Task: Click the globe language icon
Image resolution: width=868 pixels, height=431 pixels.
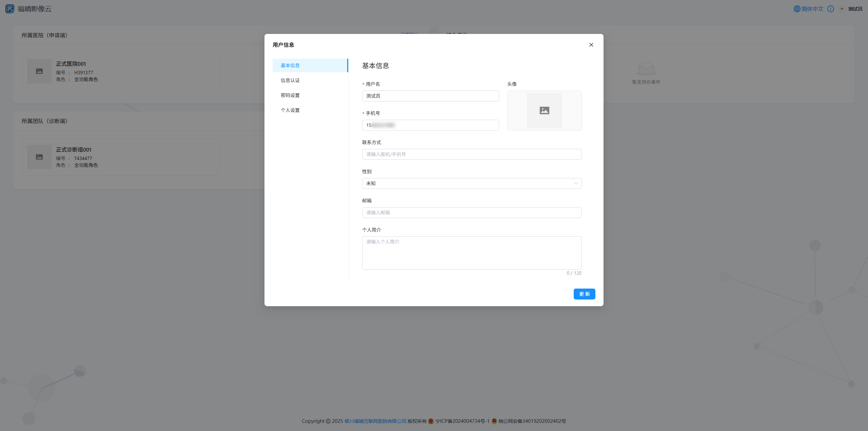Action: click(797, 9)
